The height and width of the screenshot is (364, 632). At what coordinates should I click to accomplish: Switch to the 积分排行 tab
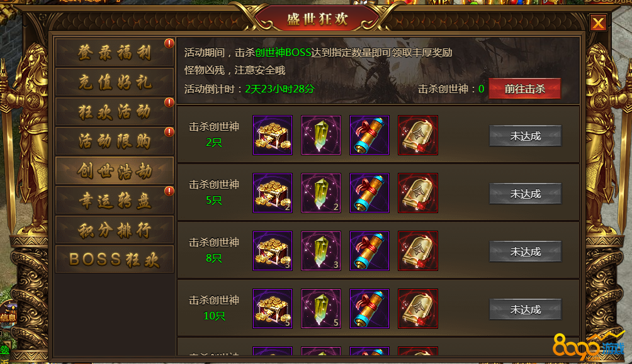click(115, 230)
